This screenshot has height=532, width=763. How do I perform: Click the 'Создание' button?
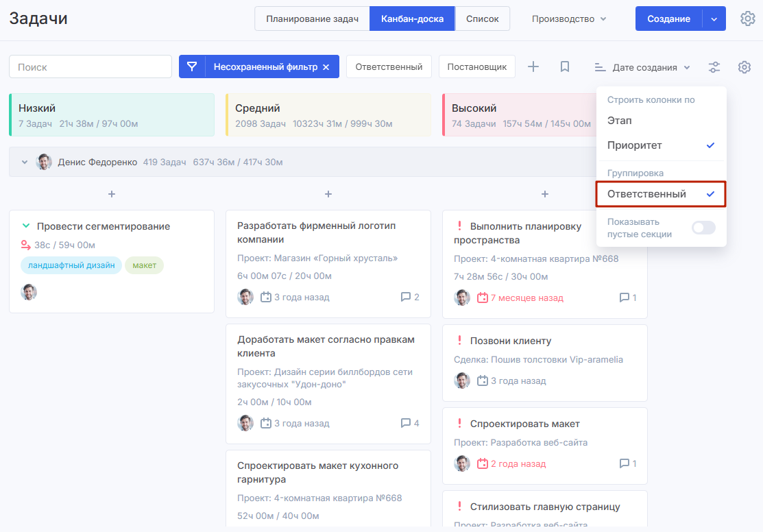pos(668,19)
